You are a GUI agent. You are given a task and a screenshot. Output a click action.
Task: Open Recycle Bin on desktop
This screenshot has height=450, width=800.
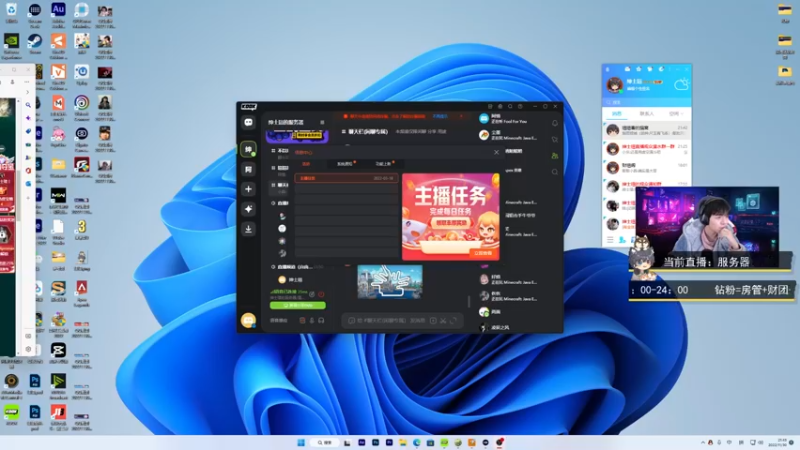point(11,12)
